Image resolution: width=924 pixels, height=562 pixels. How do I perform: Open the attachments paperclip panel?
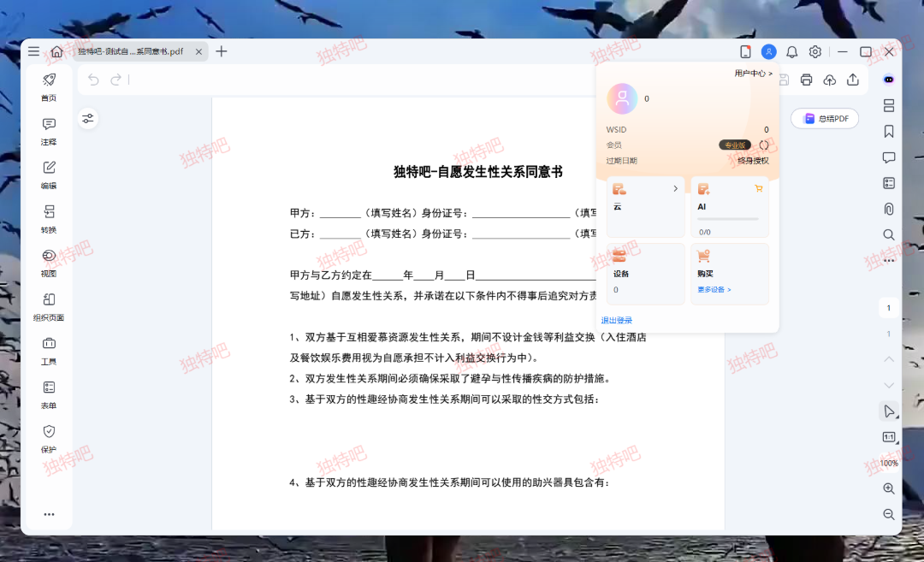[x=889, y=209]
